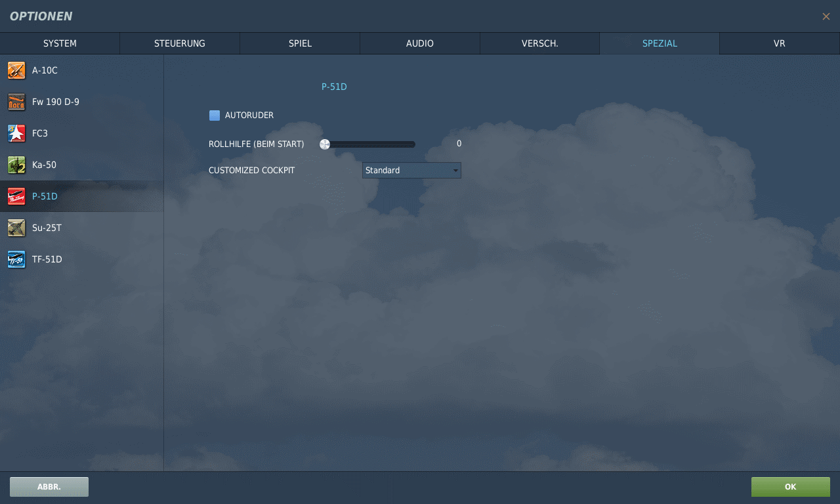Click the P-51D Mustang icon

[16, 196]
